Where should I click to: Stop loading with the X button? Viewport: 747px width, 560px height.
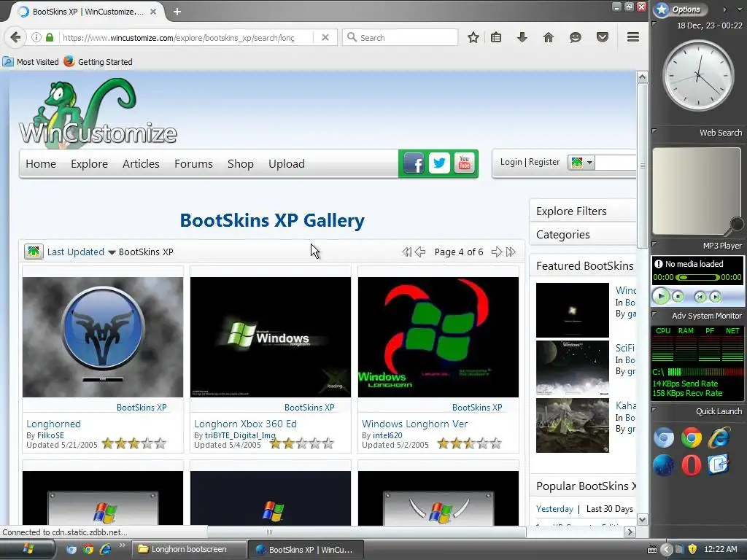pyautogui.click(x=325, y=37)
